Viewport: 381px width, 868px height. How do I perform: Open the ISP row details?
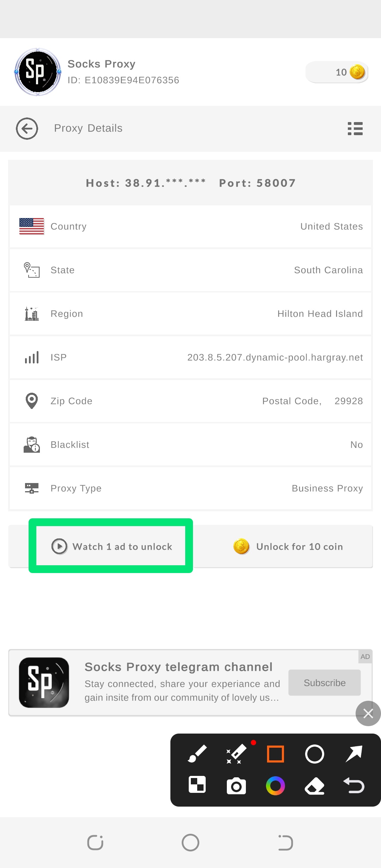pos(190,357)
